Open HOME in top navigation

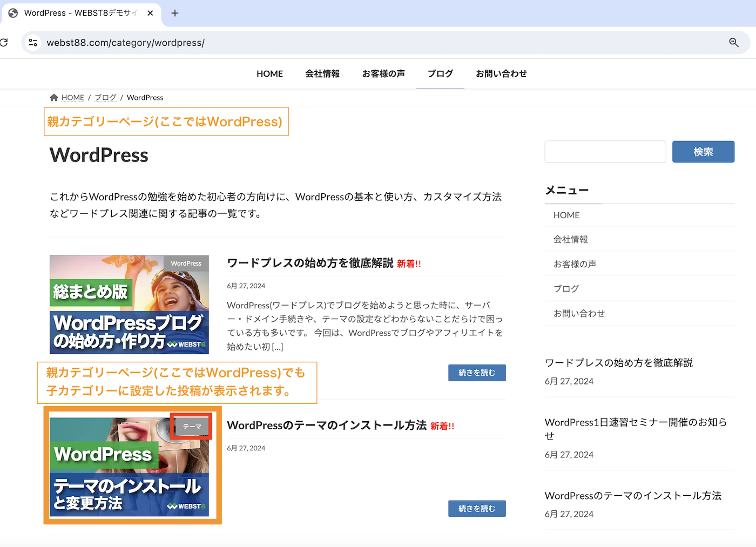(269, 73)
